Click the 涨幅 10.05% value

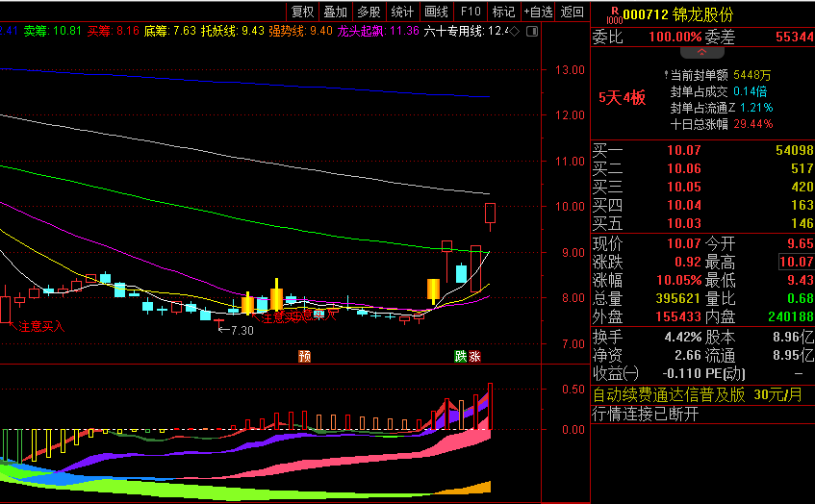[678, 280]
